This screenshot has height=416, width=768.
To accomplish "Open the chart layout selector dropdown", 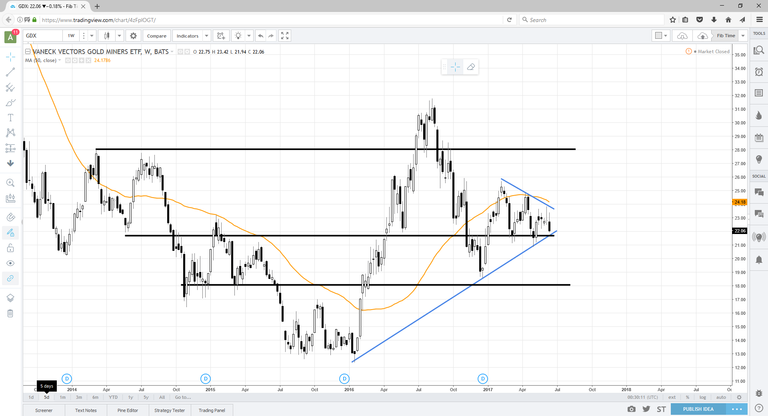I will (x=661, y=36).
